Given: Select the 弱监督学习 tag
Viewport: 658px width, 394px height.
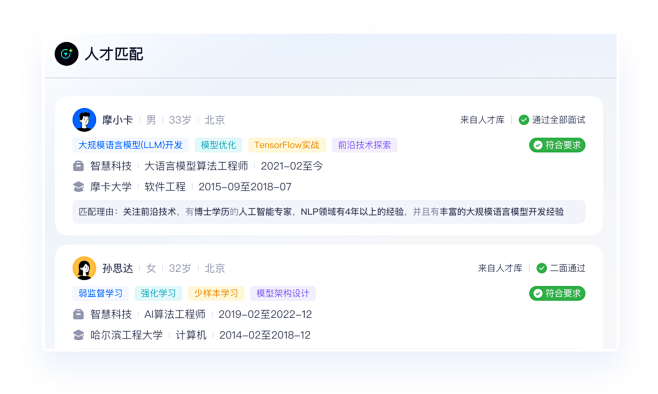Looking at the screenshot, I should (x=101, y=293).
